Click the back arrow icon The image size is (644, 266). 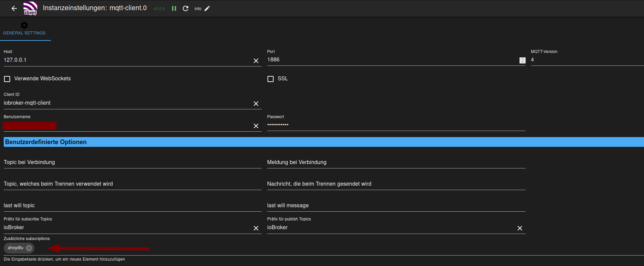coord(14,8)
